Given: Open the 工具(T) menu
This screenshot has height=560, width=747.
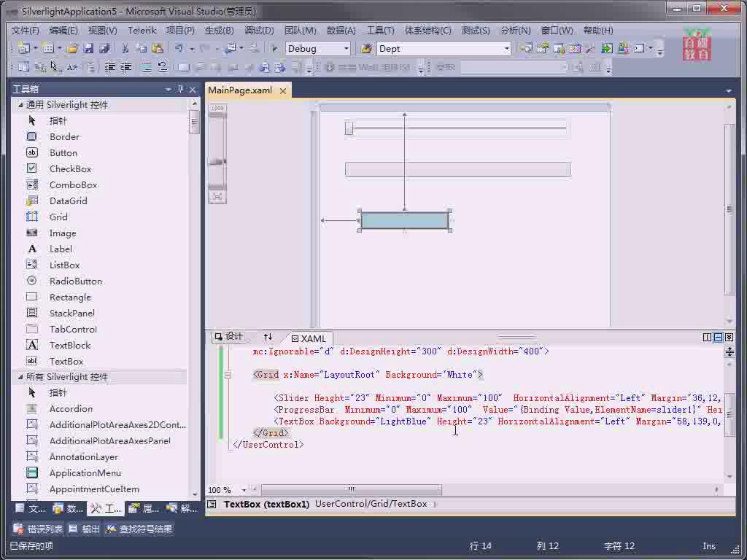Looking at the screenshot, I should (x=380, y=31).
